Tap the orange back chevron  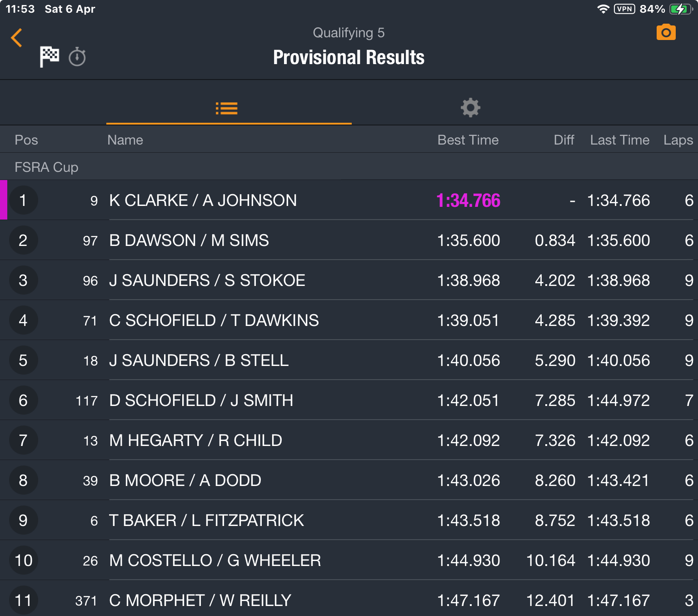[17, 38]
